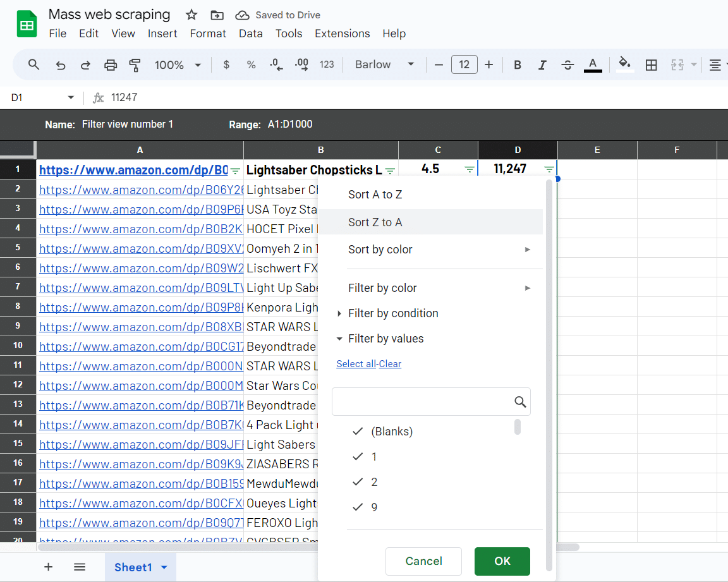Viewport: 728px width, 582px height.
Task: Choose Sort Z to A option
Action: (x=375, y=222)
